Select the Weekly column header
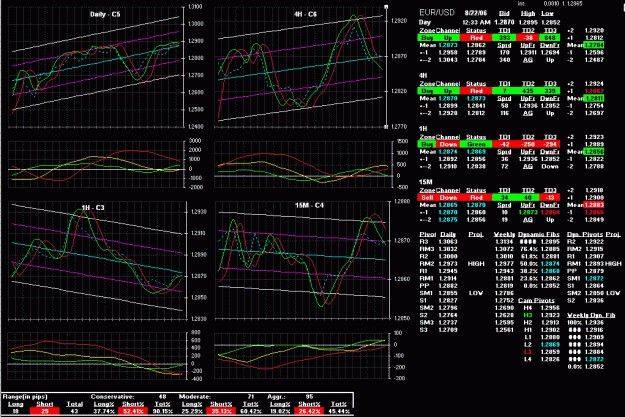Image resolution: width=625 pixels, height=417 pixels. (504, 234)
